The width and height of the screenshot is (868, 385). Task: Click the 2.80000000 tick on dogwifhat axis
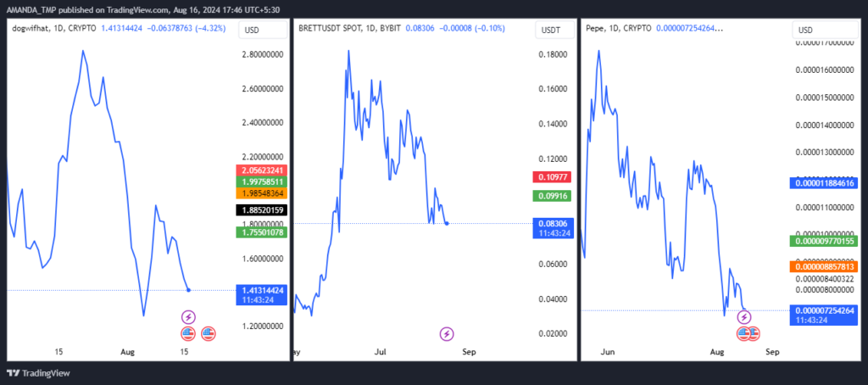coord(262,54)
